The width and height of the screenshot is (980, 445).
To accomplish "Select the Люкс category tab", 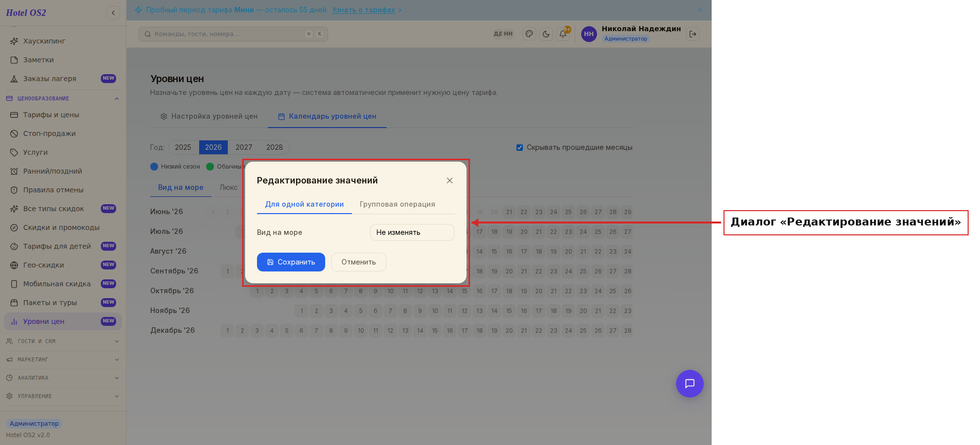I will tap(228, 187).
